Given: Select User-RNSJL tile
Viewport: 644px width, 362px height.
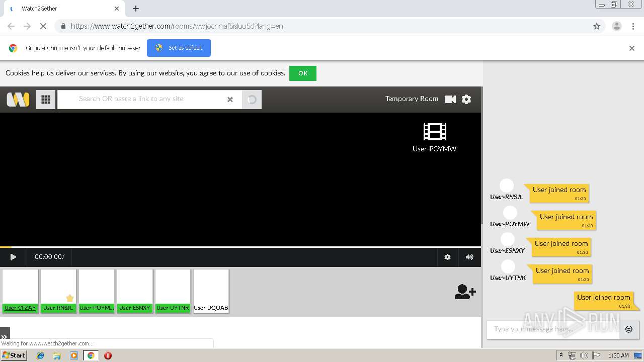Looking at the screenshot, I should (x=58, y=291).
